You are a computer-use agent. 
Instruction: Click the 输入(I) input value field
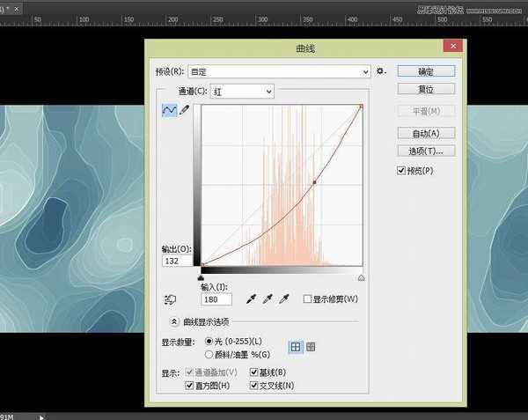[216, 299]
